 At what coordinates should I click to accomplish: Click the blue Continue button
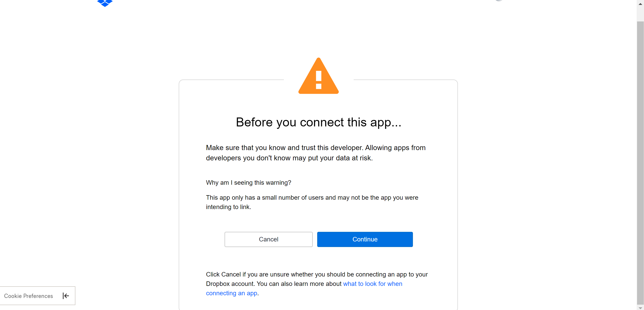365,239
